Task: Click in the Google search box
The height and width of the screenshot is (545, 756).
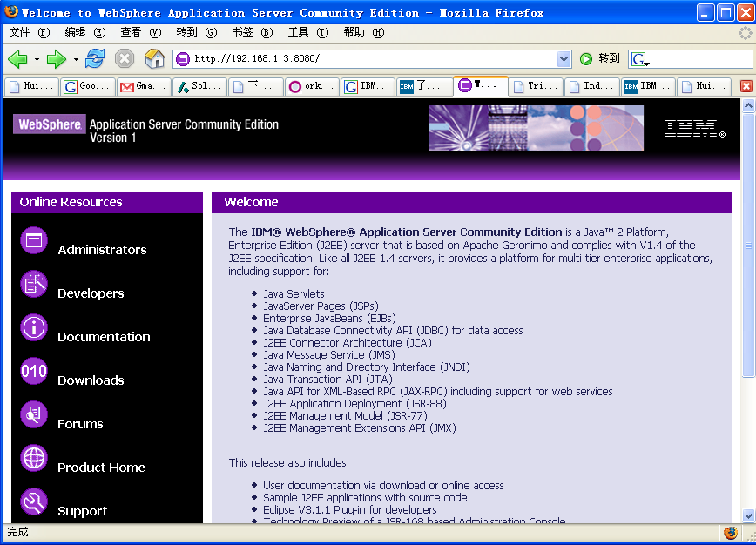Action: pos(701,59)
